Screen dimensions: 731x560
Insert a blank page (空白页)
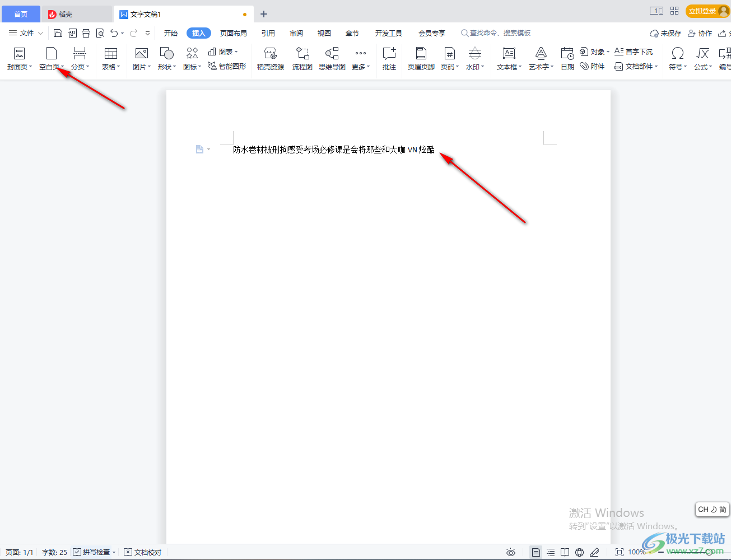(52, 59)
